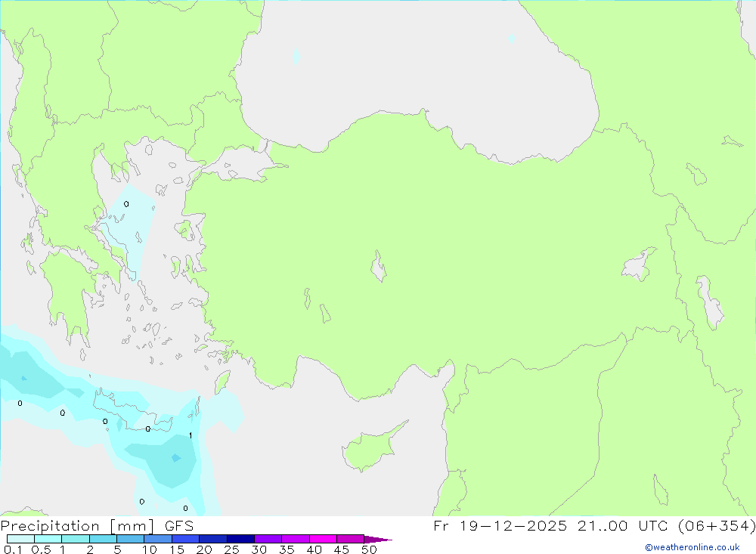Click the legend value "10"
The height and width of the screenshot is (554, 756).
[150, 549]
